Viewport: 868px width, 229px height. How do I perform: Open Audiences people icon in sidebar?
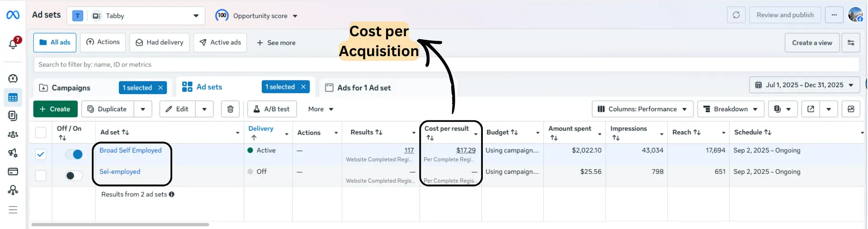pos(13,134)
